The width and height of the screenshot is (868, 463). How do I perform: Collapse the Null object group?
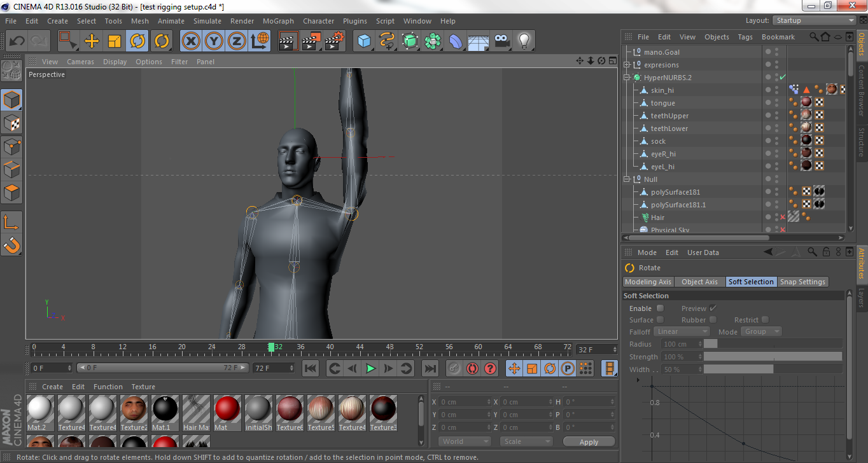pyautogui.click(x=627, y=179)
